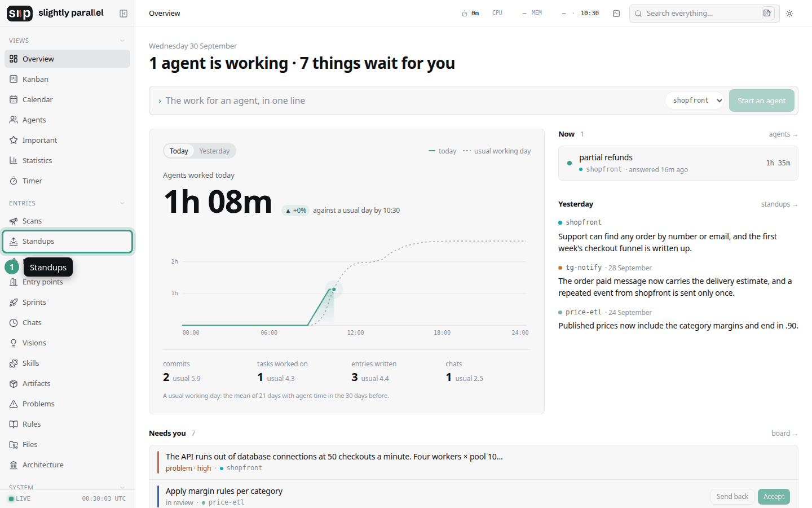Switch chart to Yesterday
The height and width of the screenshot is (508, 812).
pos(214,151)
